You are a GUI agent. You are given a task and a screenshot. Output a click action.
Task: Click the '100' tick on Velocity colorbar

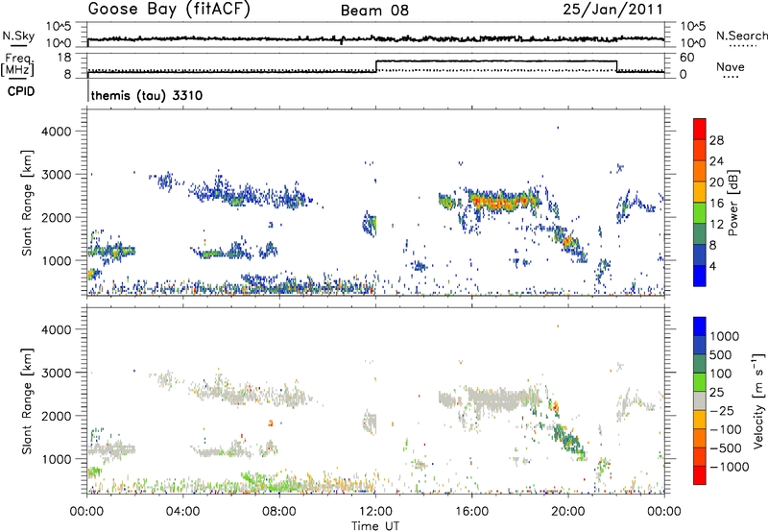tap(721, 374)
